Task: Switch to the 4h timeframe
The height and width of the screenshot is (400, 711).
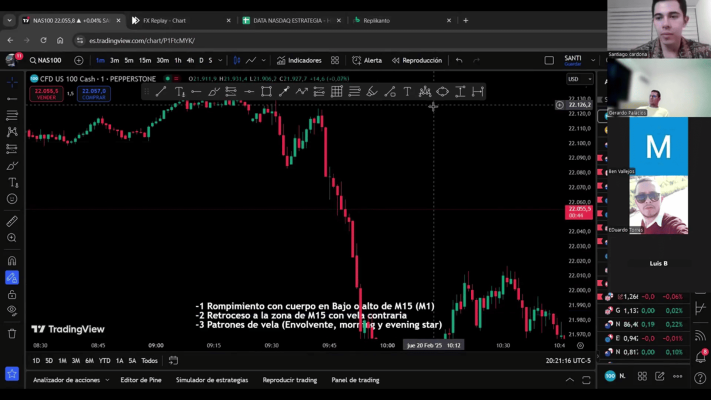Action: point(190,60)
